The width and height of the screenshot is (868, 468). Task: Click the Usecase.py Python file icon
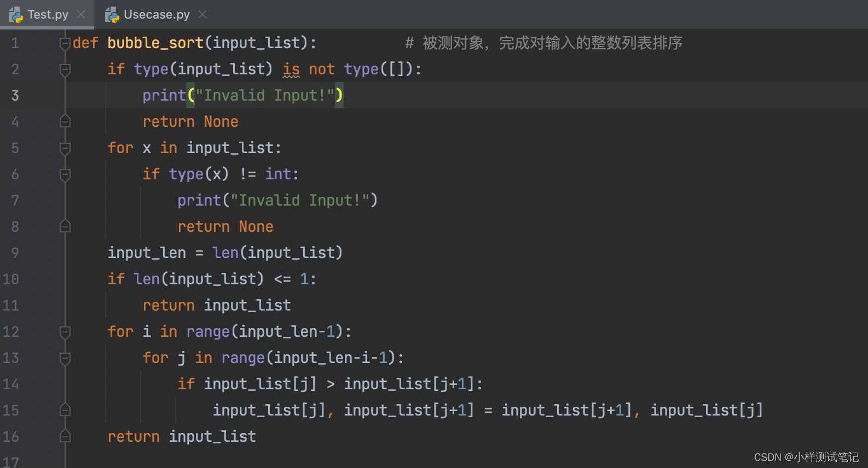click(x=112, y=15)
